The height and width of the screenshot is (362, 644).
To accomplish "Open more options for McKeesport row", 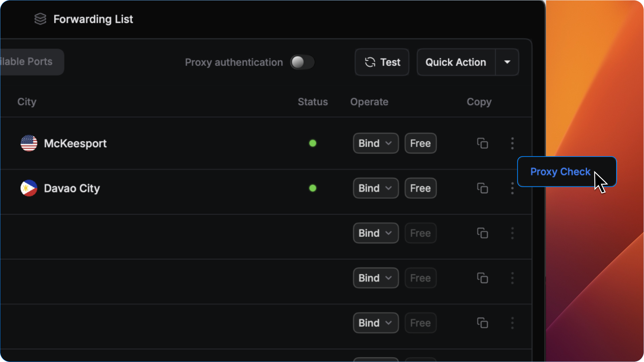I will point(512,143).
